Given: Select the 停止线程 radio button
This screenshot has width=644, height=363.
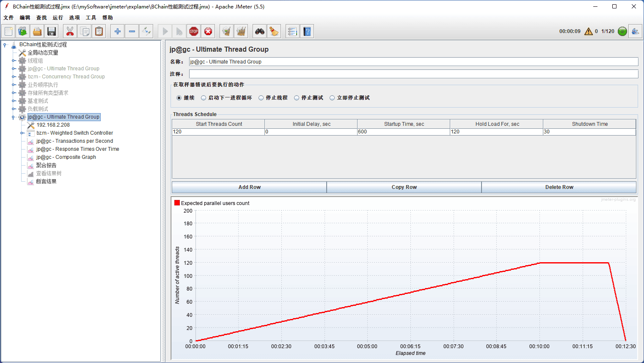Looking at the screenshot, I should [261, 98].
